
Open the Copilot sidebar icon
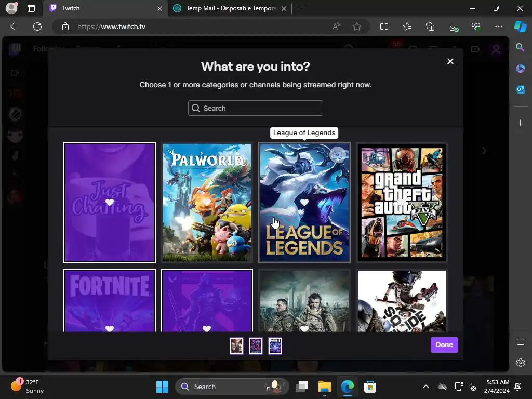pos(520,26)
